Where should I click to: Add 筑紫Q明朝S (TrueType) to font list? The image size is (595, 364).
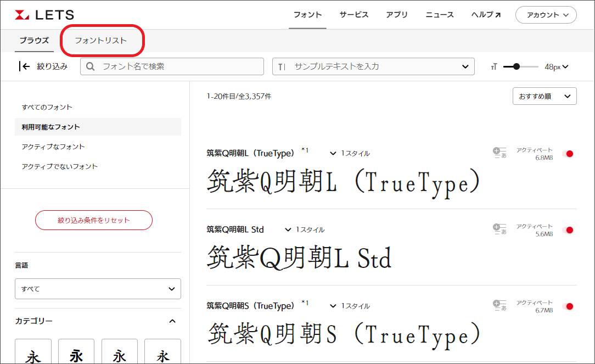499,306
